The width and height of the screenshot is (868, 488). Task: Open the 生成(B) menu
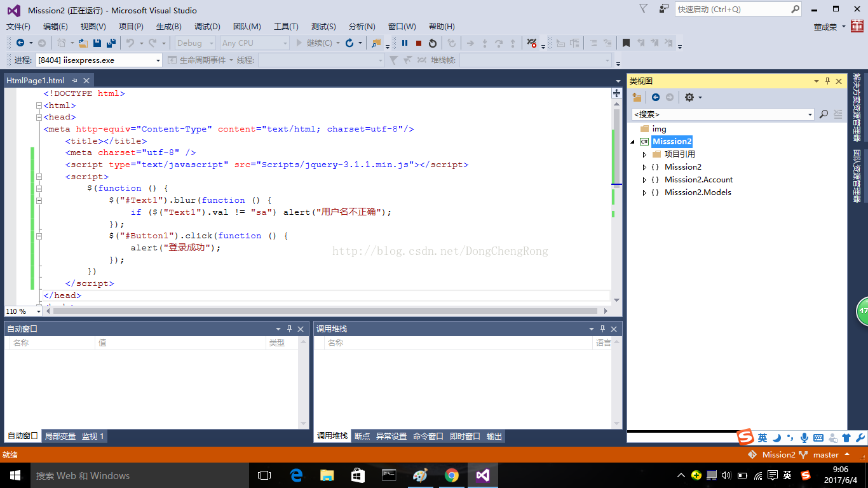click(x=169, y=27)
